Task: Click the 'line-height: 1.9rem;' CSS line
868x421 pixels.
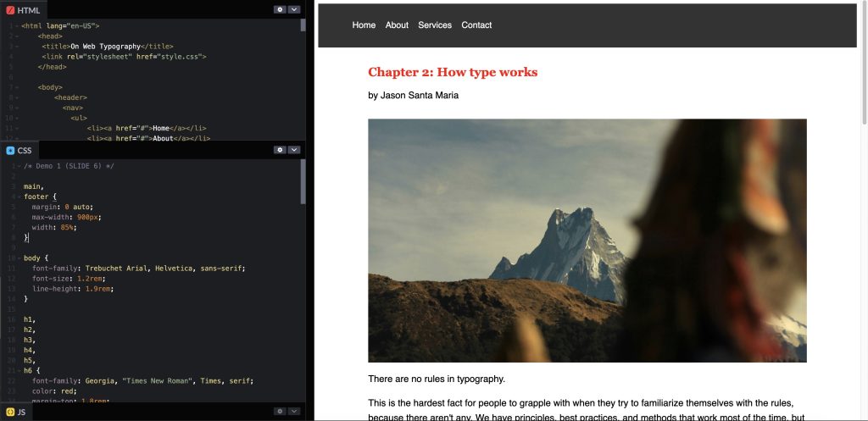Action: click(x=73, y=289)
